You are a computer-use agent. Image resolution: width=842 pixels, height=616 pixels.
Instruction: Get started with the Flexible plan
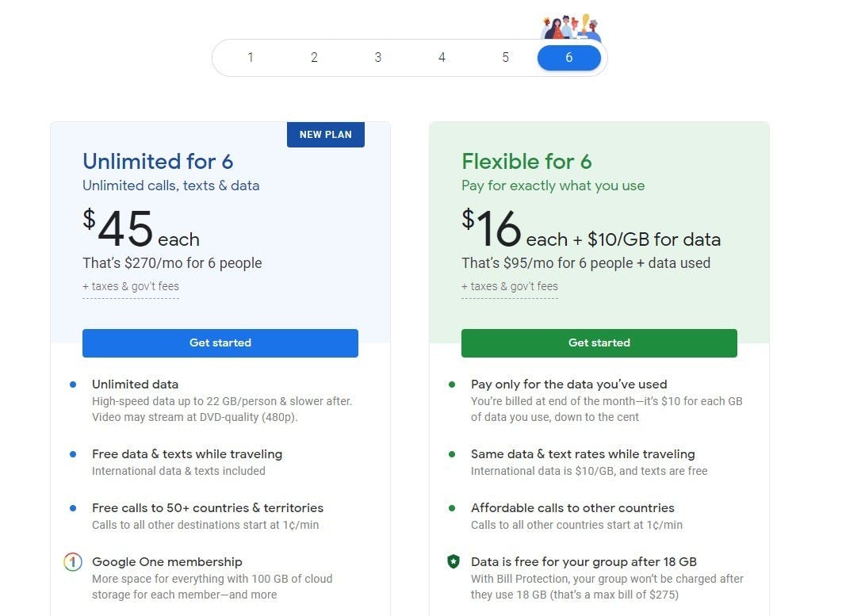(599, 342)
